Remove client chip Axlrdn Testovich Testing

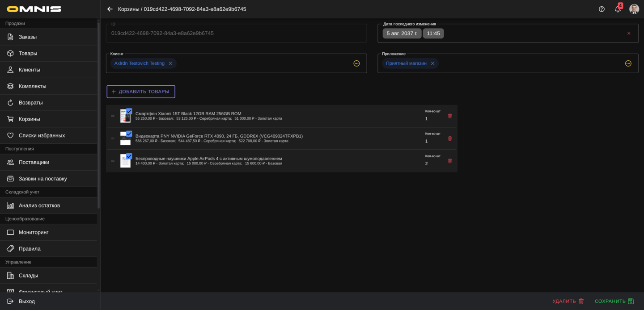click(x=170, y=63)
